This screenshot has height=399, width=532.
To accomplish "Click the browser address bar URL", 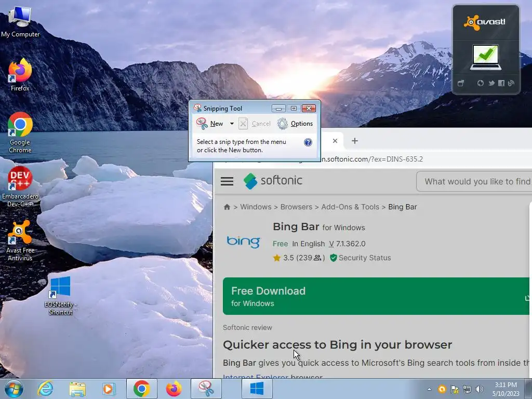I will click(x=372, y=159).
